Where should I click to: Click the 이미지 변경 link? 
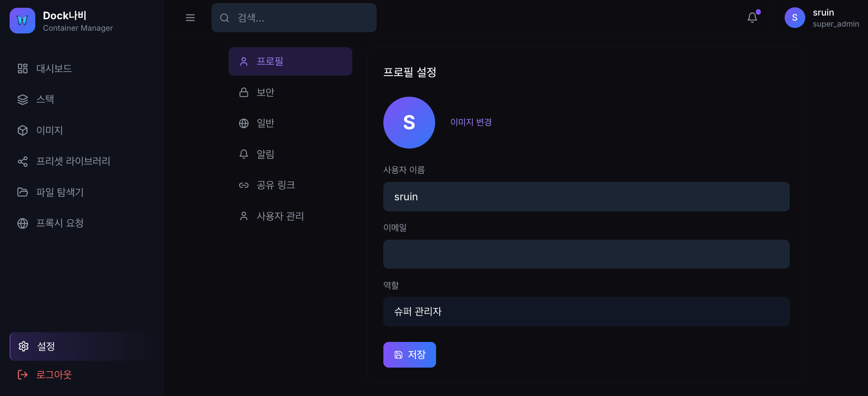[x=471, y=122]
